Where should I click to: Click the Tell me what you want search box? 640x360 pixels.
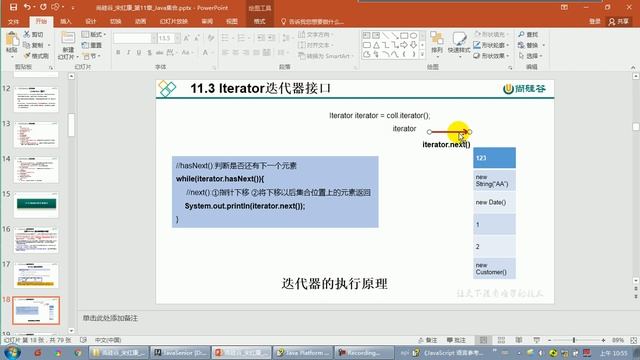pyautogui.click(x=312, y=21)
